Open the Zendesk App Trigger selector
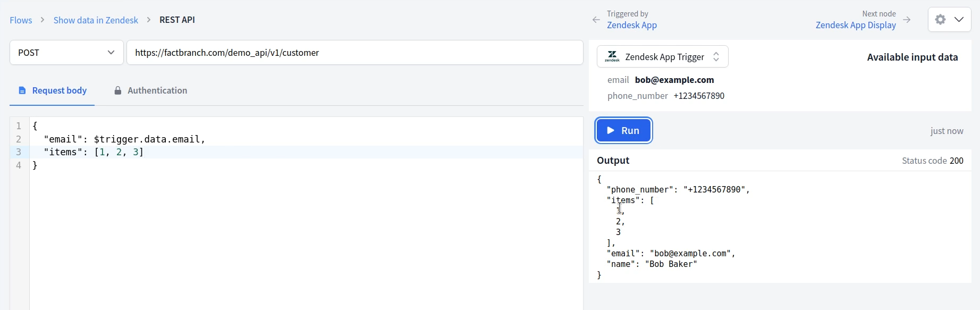 (662, 56)
